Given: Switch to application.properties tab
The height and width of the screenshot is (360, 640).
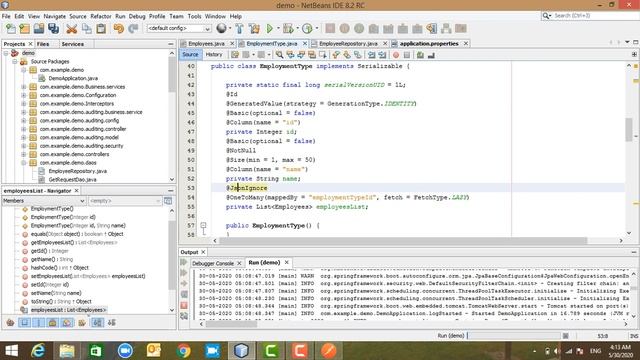Looking at the screenshot, I should tap(429, 43).
